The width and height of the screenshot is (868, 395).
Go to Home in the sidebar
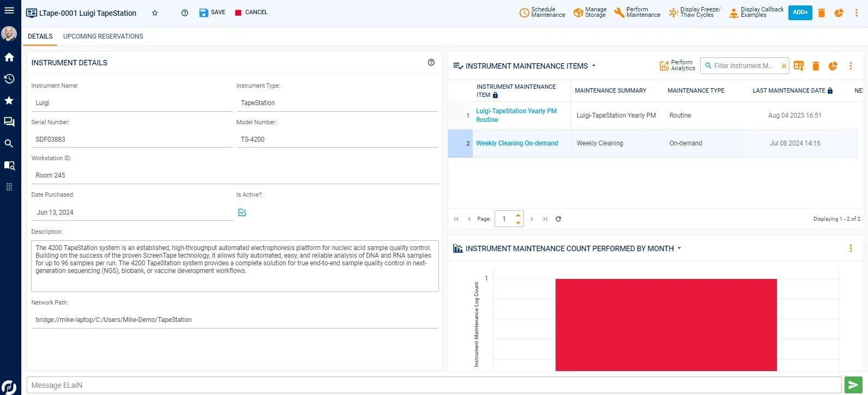click(9, 57)
